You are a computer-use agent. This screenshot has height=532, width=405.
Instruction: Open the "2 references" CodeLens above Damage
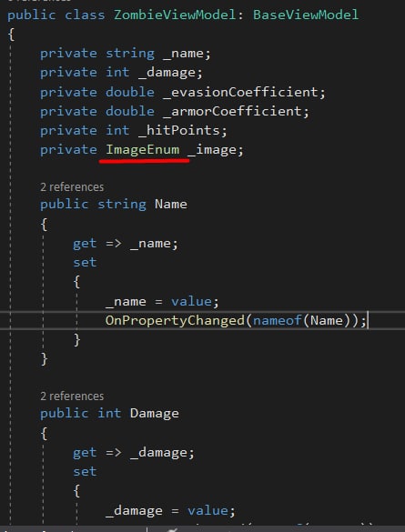[x=72, y=396]
